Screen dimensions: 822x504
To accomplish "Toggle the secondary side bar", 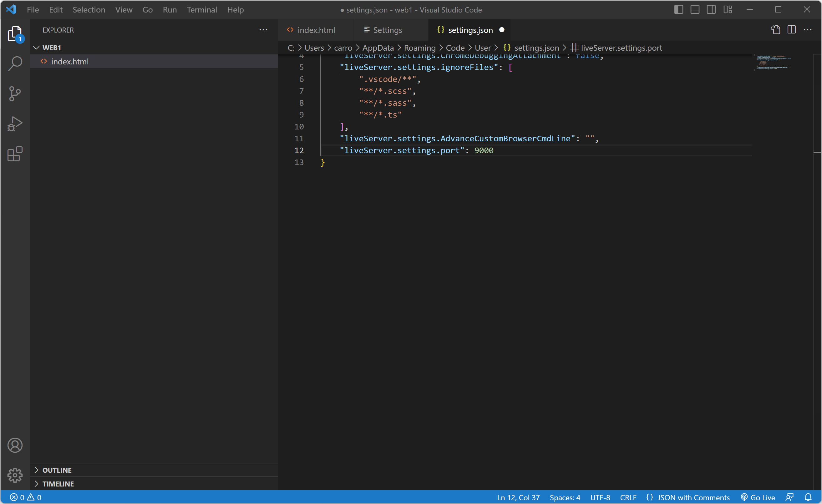I will 711,10.
